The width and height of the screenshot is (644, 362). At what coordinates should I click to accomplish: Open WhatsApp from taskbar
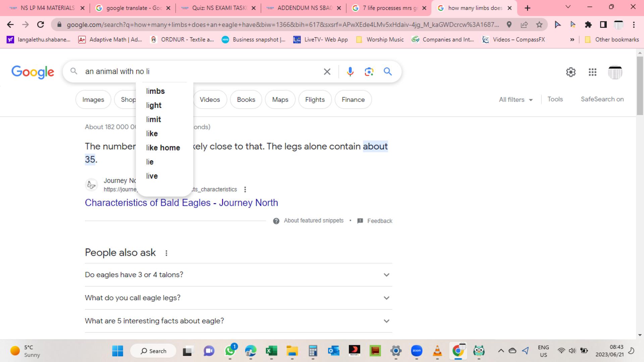pos(230,351)
